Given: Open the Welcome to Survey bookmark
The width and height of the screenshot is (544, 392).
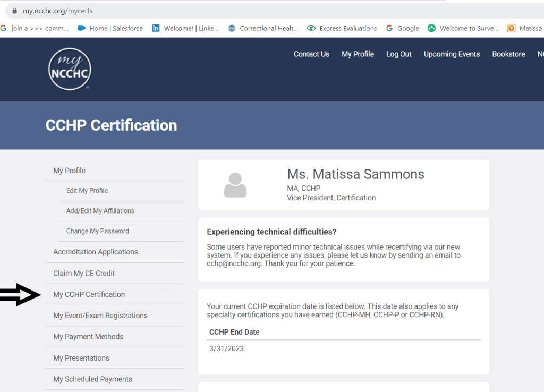Looking at the screenshot, I should coord(463,29).
